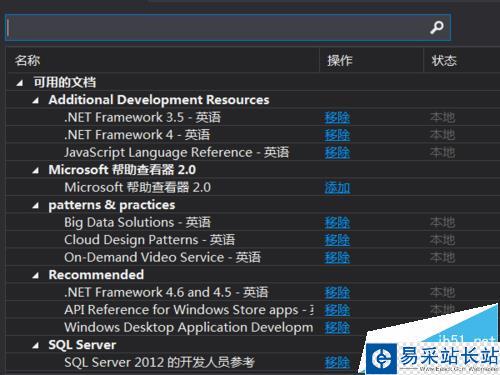
Task: Remove Windows Desktop Application Development docs
Action: pyautogui.click(x=337, y=328)
